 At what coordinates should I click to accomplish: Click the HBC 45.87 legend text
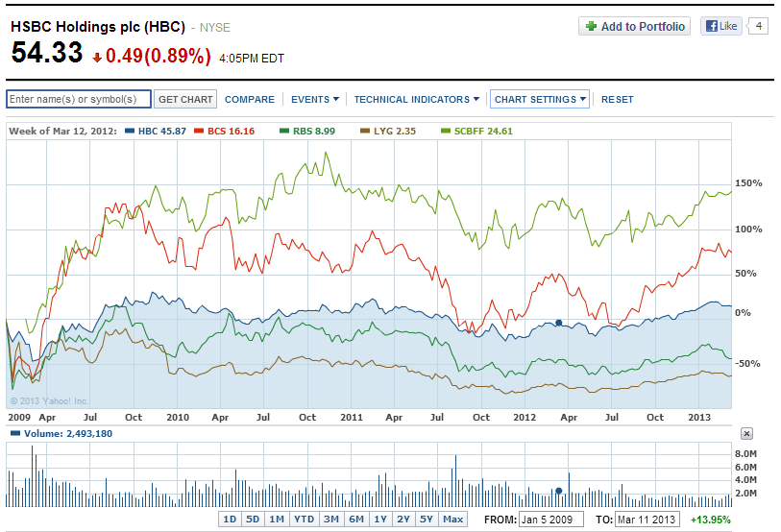coord(162,131)
